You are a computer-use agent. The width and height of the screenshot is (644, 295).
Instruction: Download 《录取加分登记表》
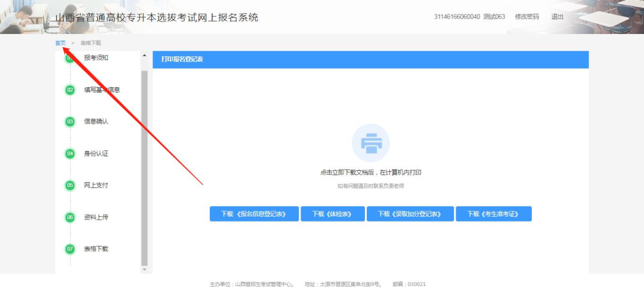click(410, 214)
